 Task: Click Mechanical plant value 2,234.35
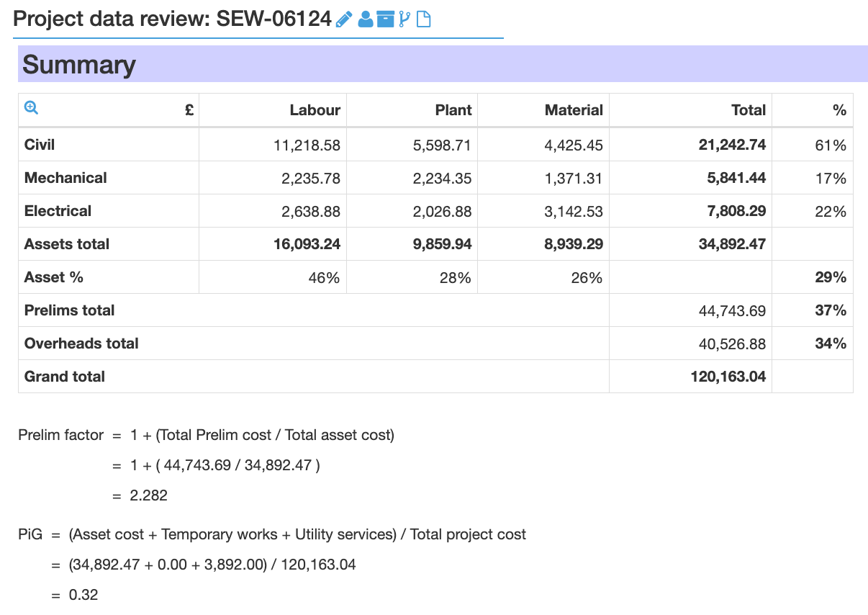[443, 179]
